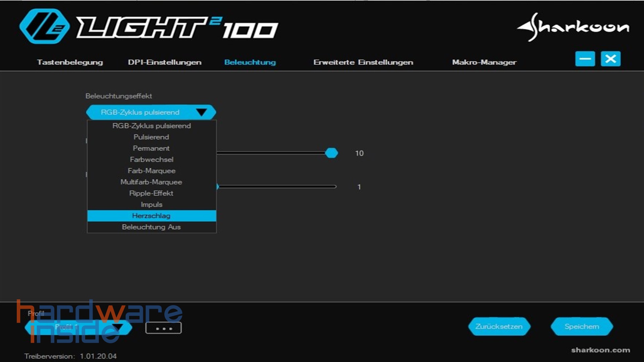The width and height of the screenshot is (644, 362).
Task: Select highlighted Herzschlag effect
Action: click(152, 216)
